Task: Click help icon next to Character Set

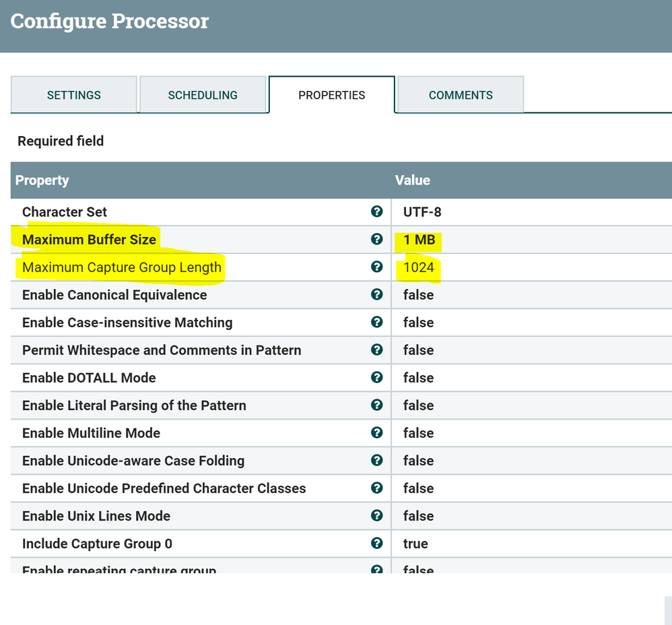Action: click(376, 211)
